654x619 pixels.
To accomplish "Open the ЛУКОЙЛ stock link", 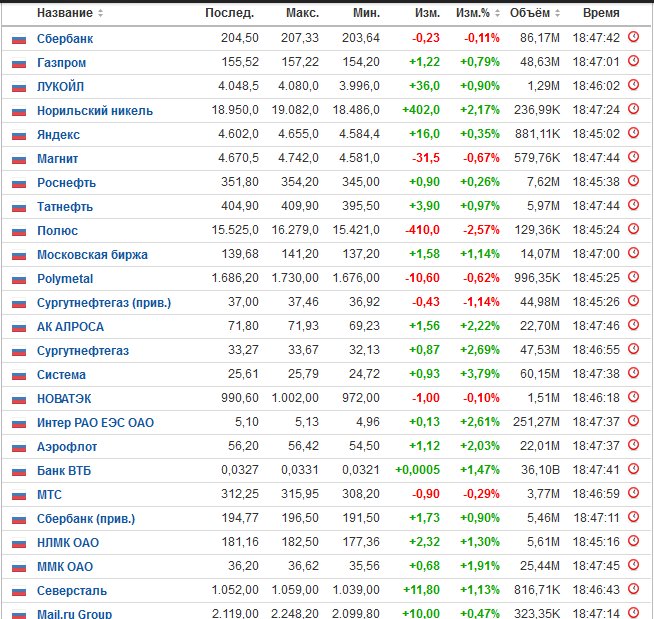I will (60, 87).
